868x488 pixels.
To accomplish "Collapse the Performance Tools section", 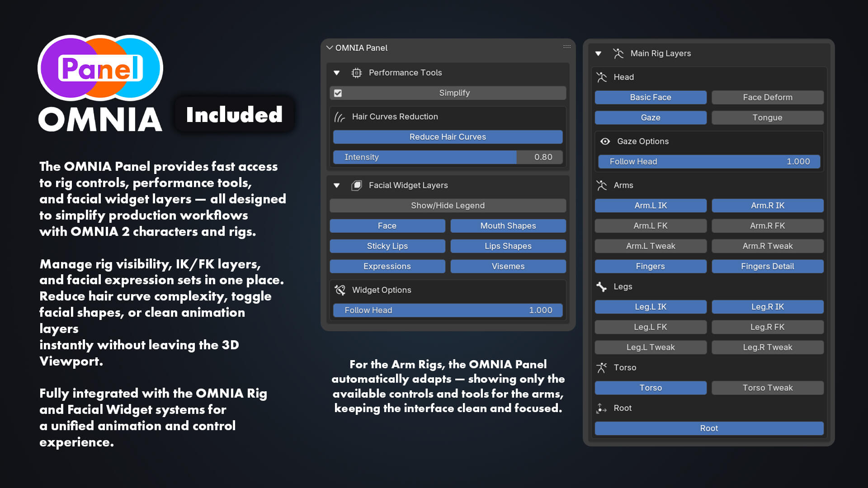I will tap(336, 73).
